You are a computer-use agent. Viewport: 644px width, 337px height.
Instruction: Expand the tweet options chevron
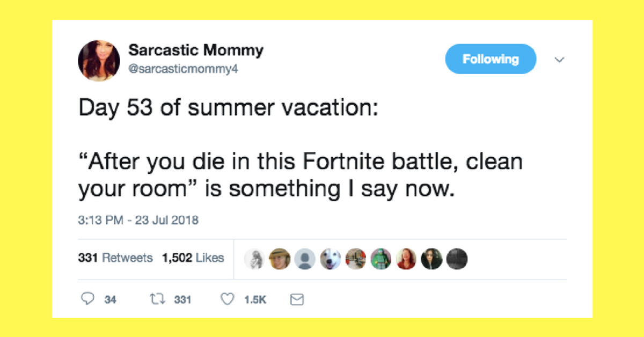tap(559, 60)
